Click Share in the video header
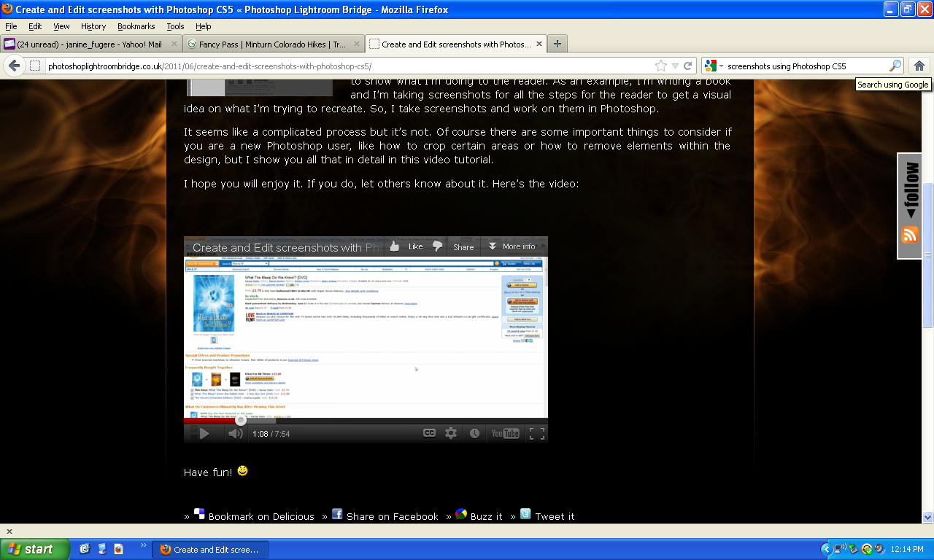This screenshot has height=560, width=934. click(x=463, y=247)
